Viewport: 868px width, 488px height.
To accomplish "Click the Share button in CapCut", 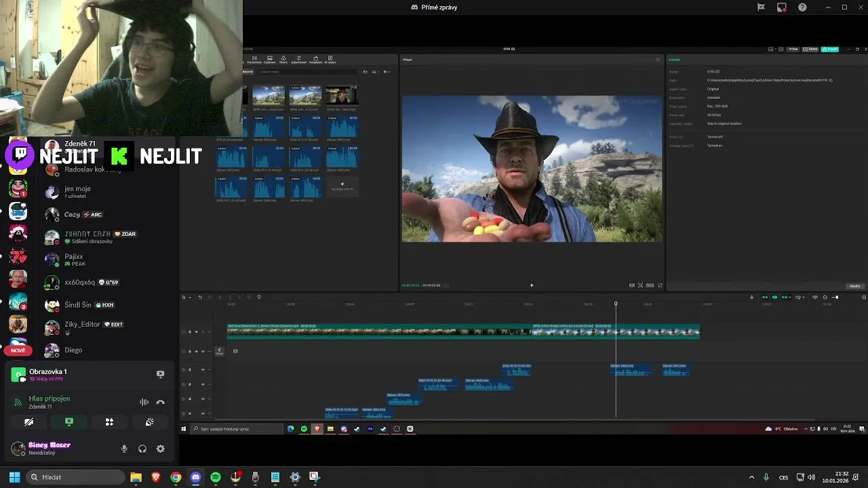I will pyautogui.click(x=810, y=49).
